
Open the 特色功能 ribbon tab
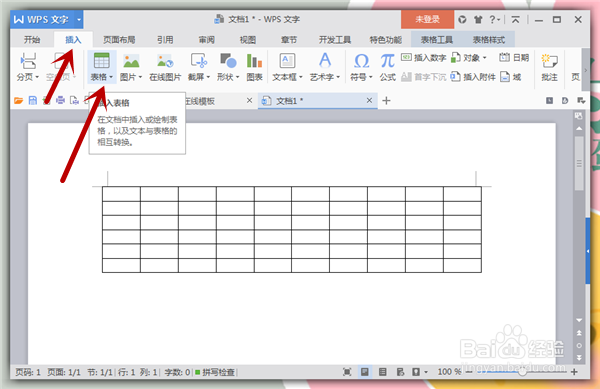click(x=386, y=40)
